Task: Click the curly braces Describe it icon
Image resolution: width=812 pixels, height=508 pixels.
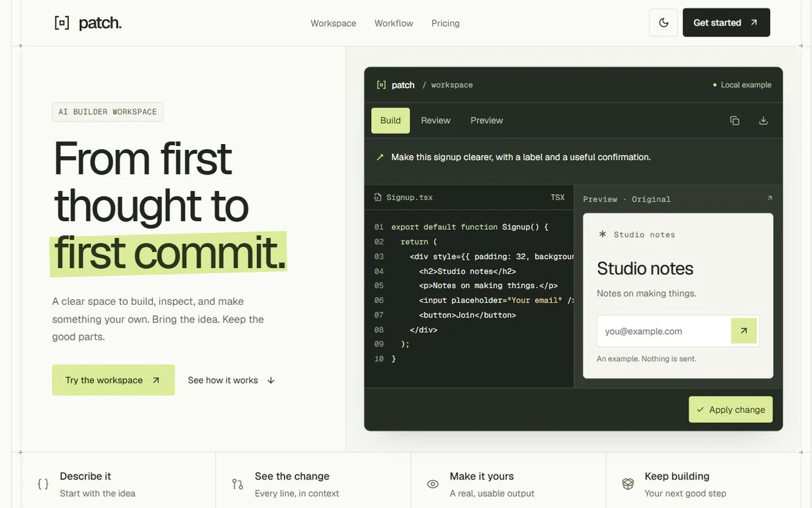Action: pos(43,484)
